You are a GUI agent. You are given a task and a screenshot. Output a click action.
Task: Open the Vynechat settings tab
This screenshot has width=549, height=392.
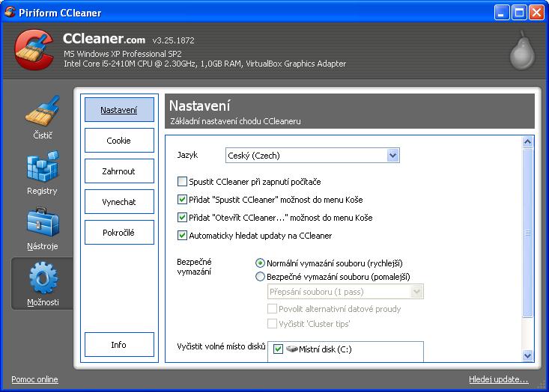pyautogui.click(x=118, y=202)
